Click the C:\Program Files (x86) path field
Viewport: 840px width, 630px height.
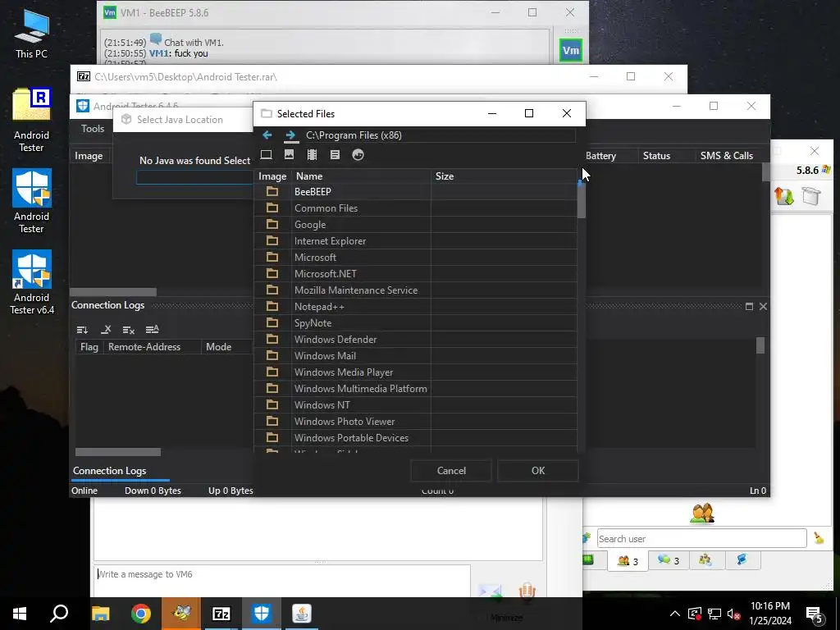(x=440, y=135)
